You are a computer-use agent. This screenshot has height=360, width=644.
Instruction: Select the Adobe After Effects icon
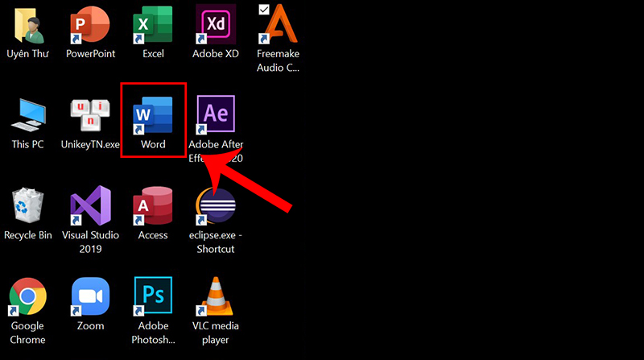216,114
